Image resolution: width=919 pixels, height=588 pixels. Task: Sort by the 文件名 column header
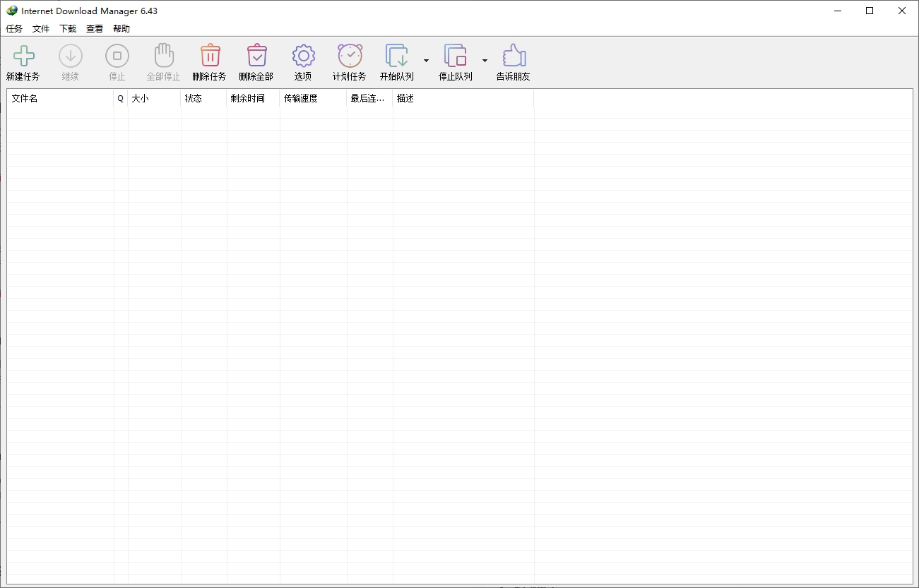tap(61, 99)
